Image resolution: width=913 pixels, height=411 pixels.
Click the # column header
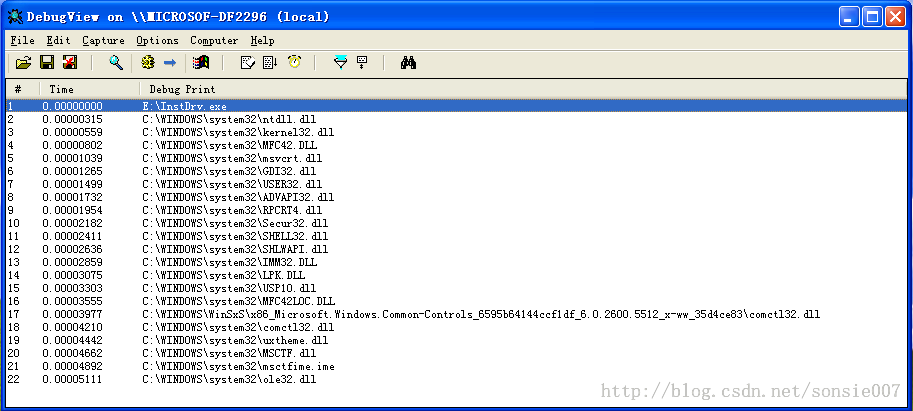(x=22, y=89)
